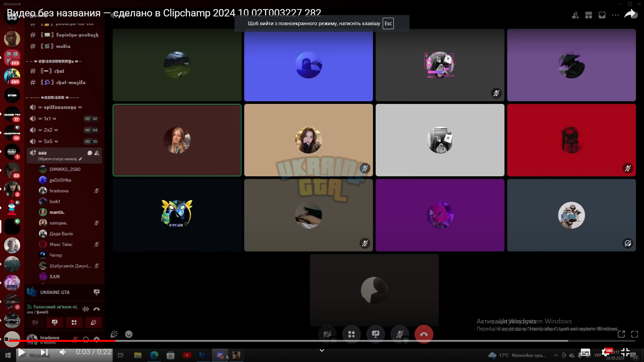Toggle YouTube subtitles on
Image resolution: width=644 pixels, height=362 pixels.
tap(585, 352)
